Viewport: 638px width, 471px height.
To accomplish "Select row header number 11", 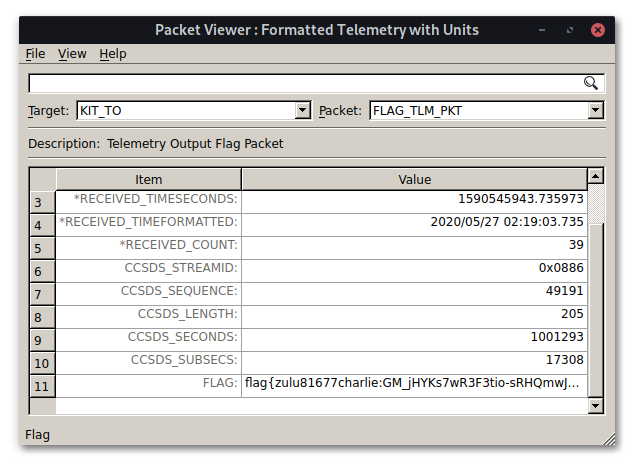I will pyautogui.click(x=42, y=385).
